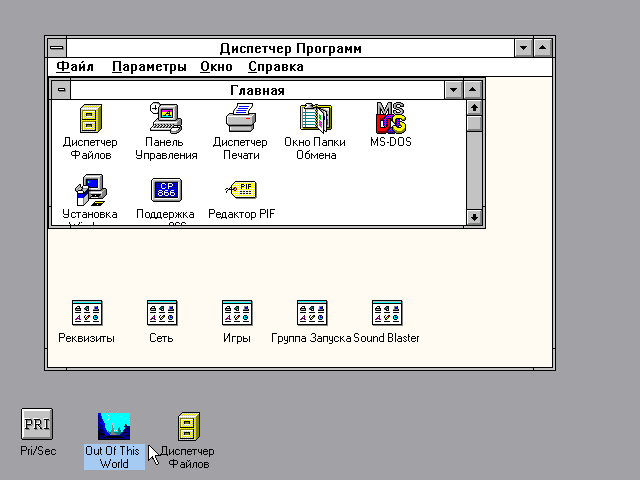Select the Реквизиты program group icon

(x=87, y=313)
